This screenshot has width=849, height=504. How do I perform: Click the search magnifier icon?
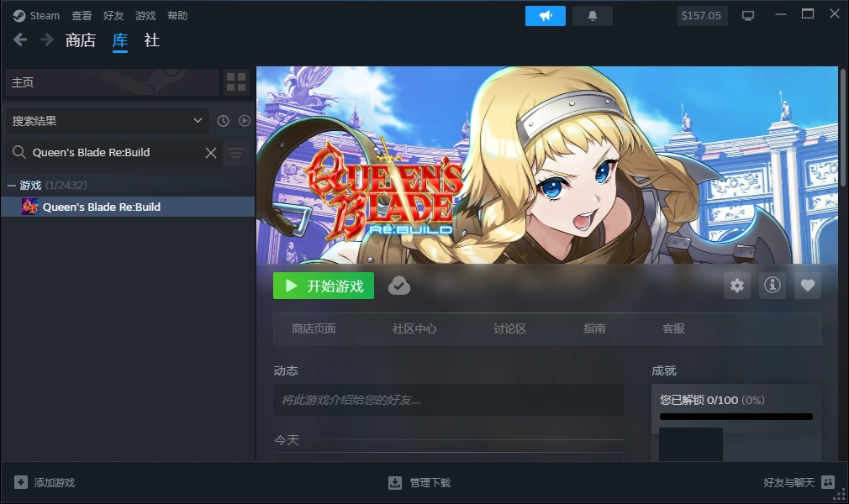tap(19, 152)
